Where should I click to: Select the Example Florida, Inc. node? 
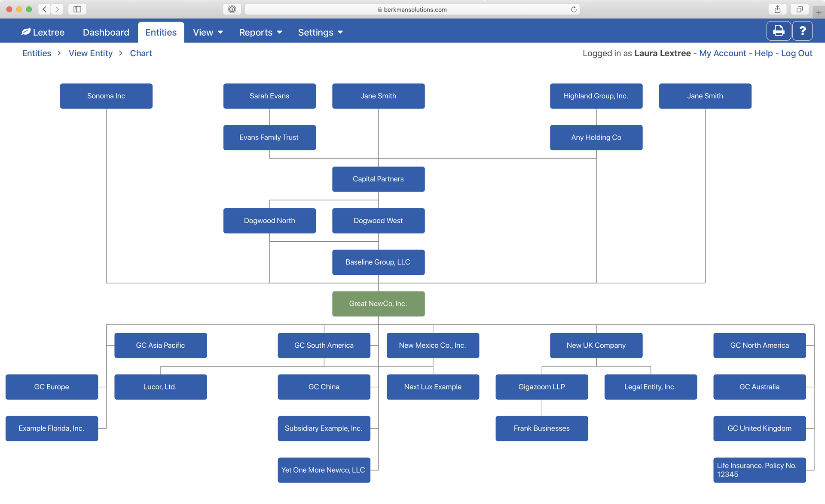52,428
